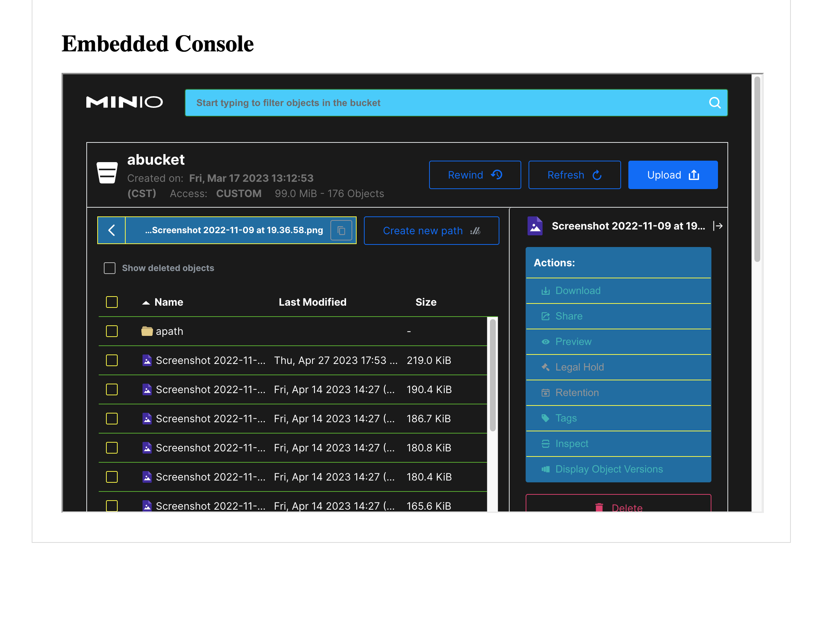Click image icon of 190.4 KiB file
Screen dimensions: 840x631
(x=146, y=389)
